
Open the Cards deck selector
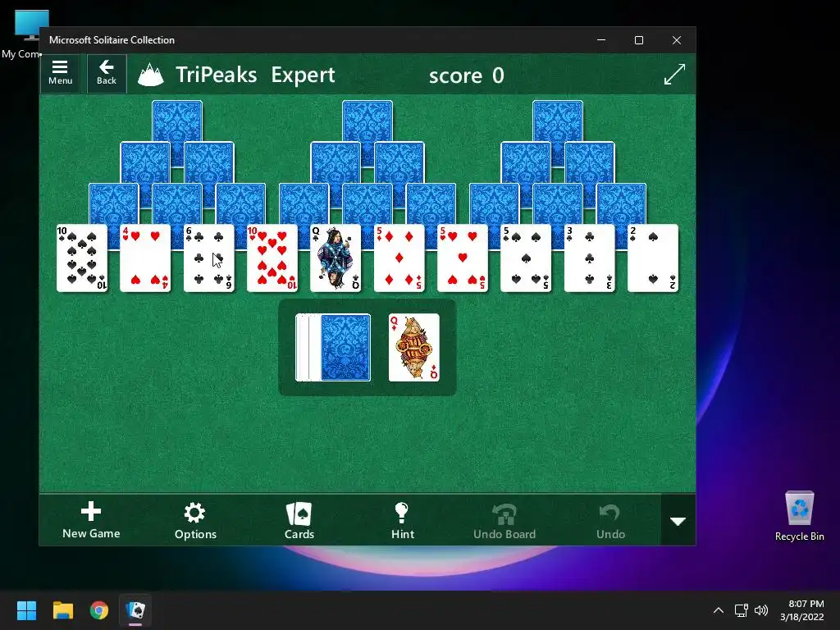299,520
